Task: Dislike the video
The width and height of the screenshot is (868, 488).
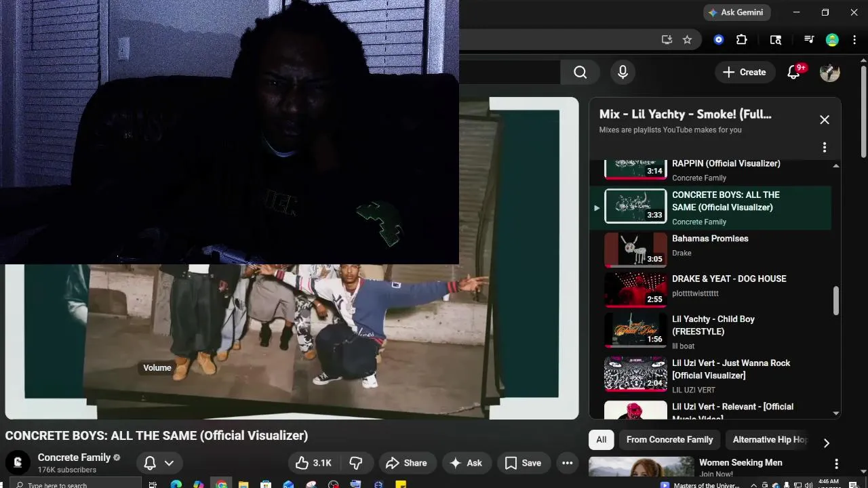Action: tap(356, 463)
